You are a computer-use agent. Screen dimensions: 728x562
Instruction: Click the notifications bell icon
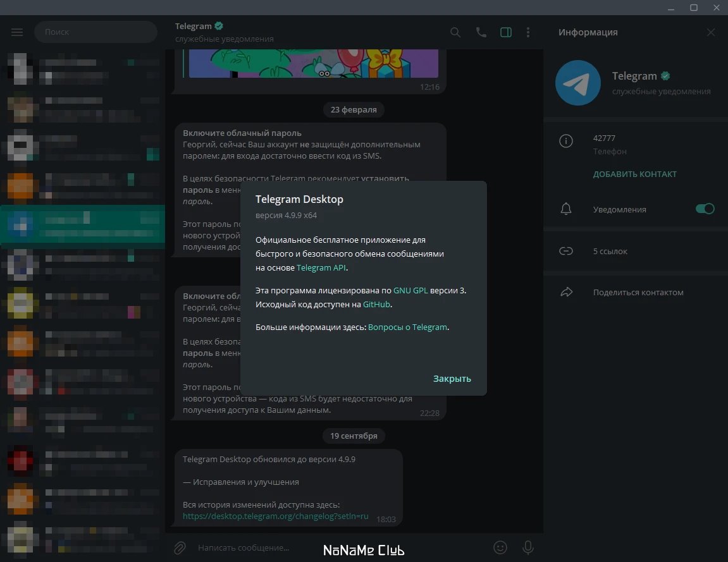point(565,209)
